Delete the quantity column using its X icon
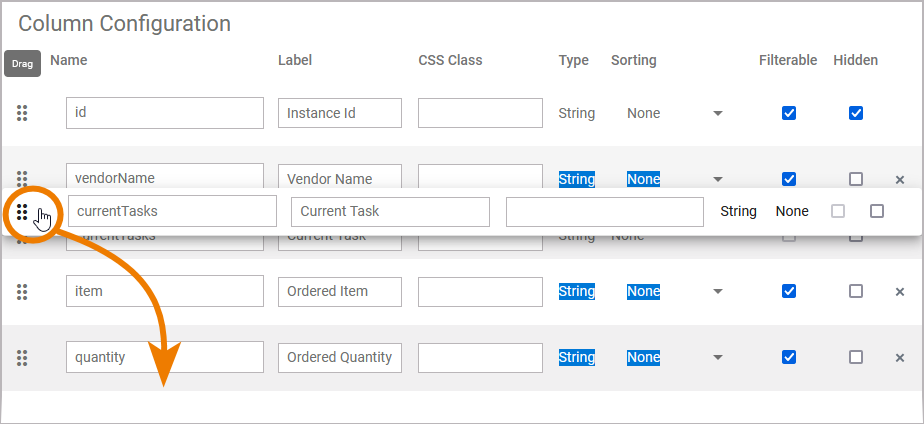 click(899, 358)
